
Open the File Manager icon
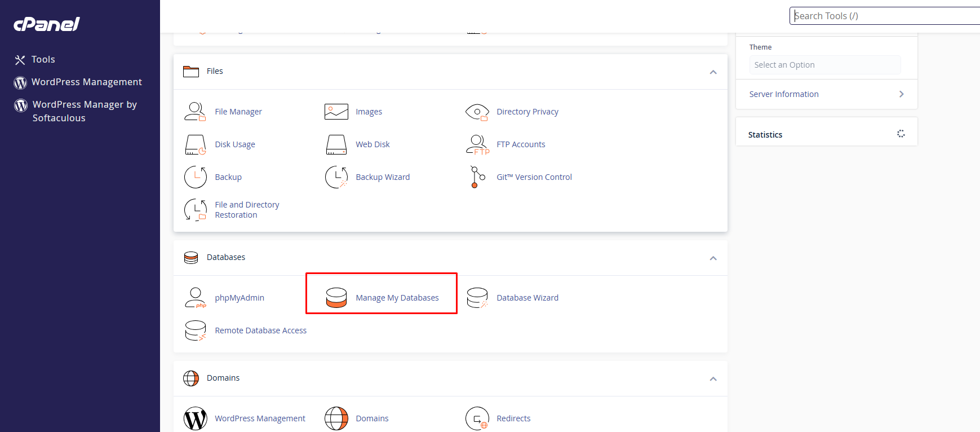point(195,112)
